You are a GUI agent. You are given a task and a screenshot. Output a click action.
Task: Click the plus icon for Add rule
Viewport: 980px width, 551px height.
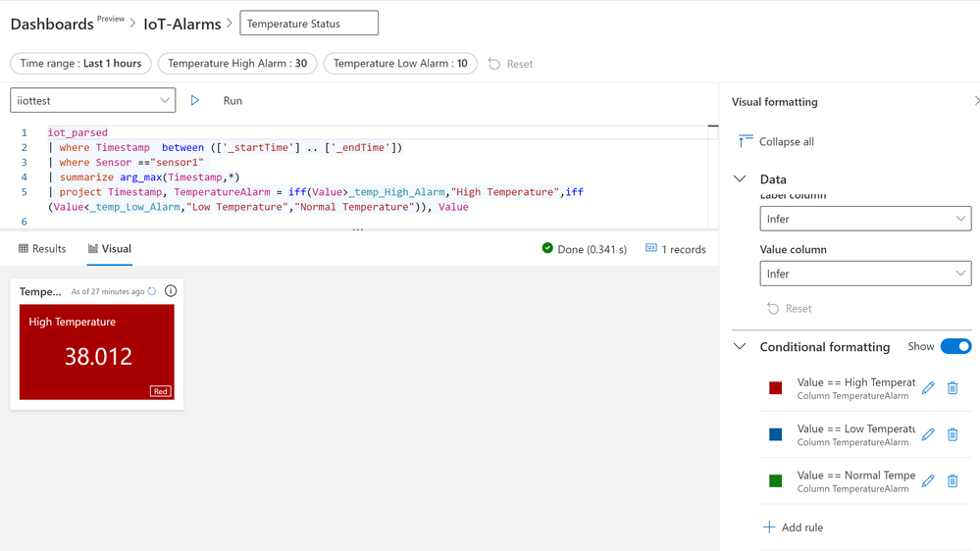tap(769, 527)
